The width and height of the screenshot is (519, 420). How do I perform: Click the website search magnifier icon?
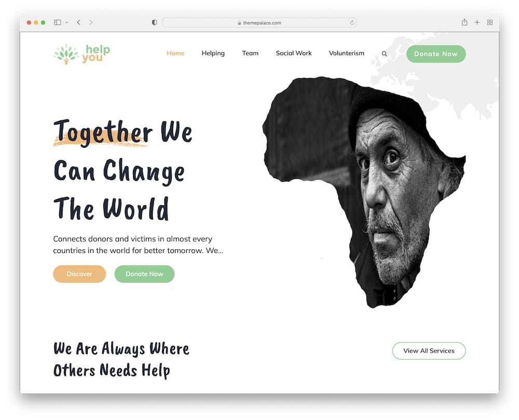coord(384,53)
